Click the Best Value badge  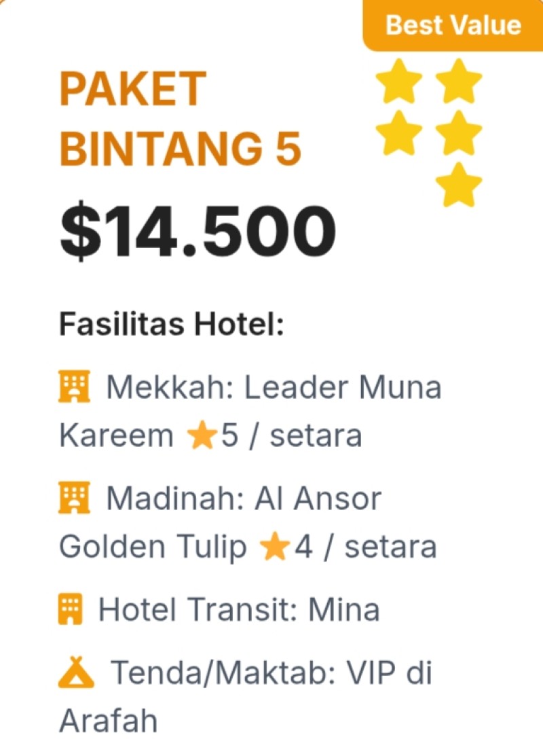point(453,25)
